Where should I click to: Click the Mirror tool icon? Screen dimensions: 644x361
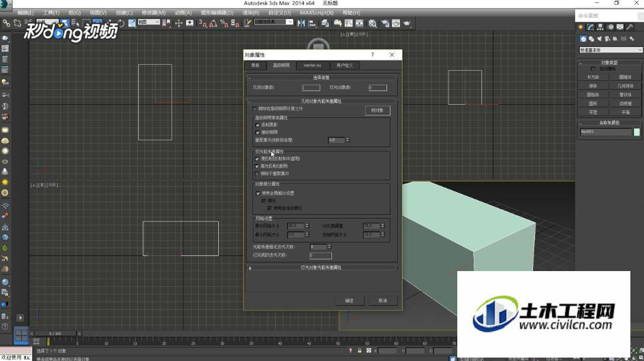click(x=301, y=23)
